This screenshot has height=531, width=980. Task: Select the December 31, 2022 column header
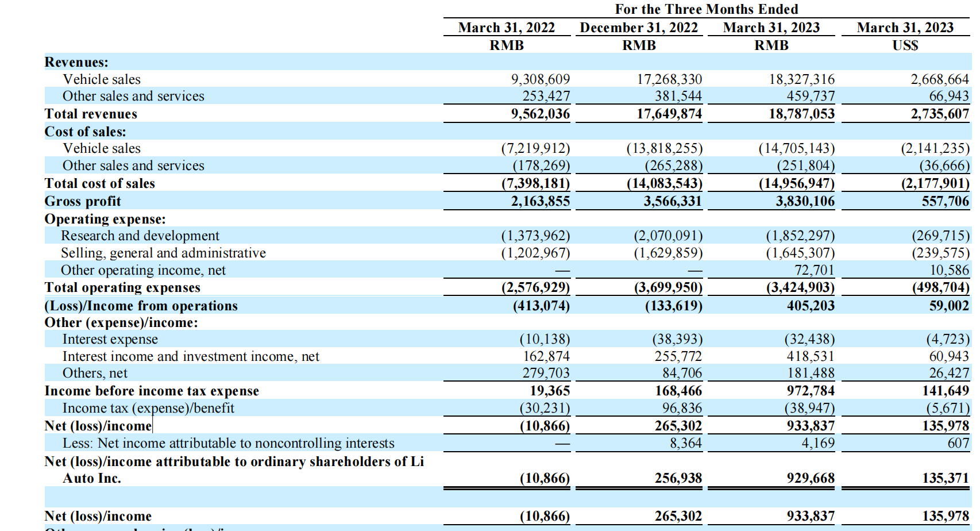coord(638,28)
